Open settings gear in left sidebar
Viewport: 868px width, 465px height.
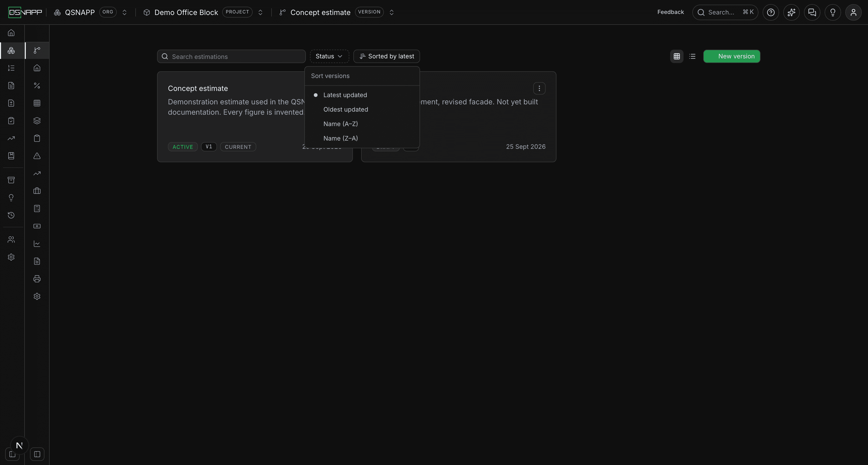[11, 257]
